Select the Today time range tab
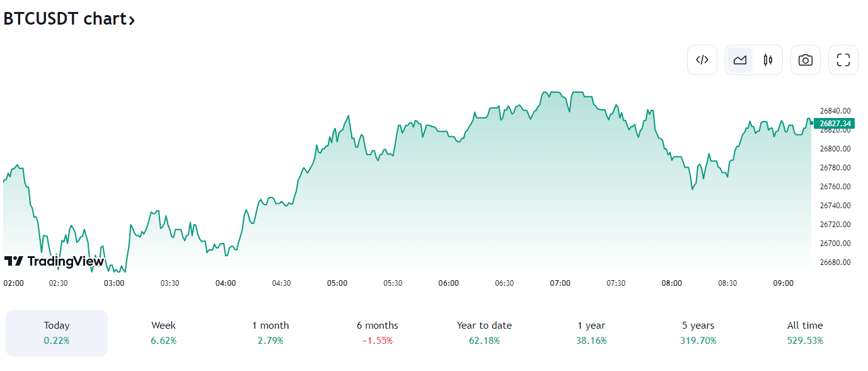 (57, 333)
